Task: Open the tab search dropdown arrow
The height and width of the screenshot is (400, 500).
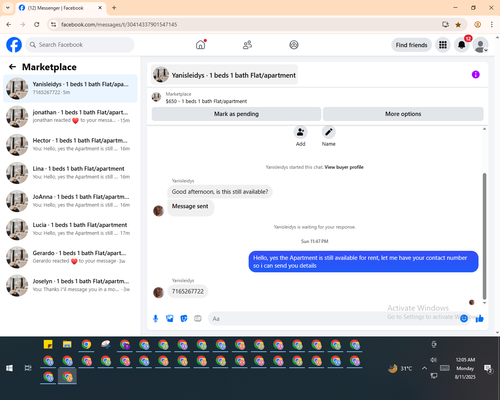Action: [8, 8]
